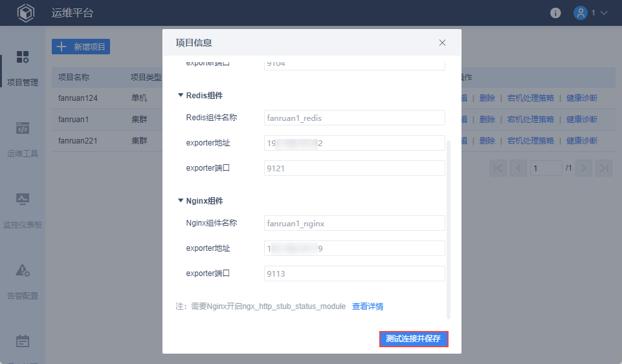Collapse the Nginx组件 section
This screenshot has width=622, height=364.
coord(181,200)
